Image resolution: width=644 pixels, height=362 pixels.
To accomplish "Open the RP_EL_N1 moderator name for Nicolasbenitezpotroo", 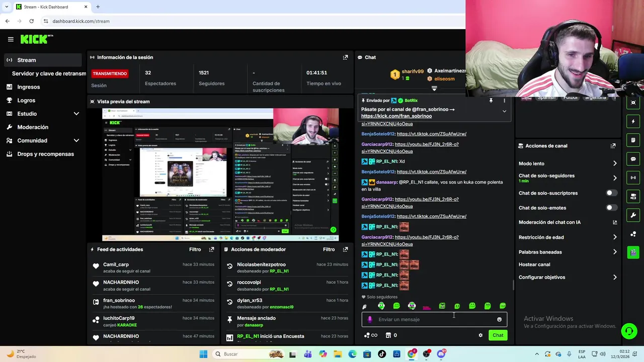I will pos(279,271).
